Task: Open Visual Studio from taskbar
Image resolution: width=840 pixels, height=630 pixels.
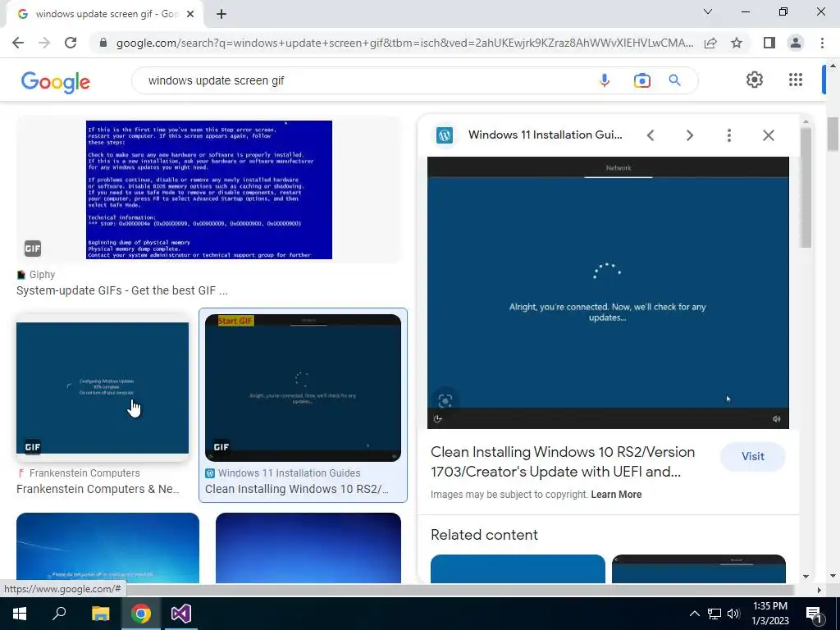Action: tap(181, 614)
